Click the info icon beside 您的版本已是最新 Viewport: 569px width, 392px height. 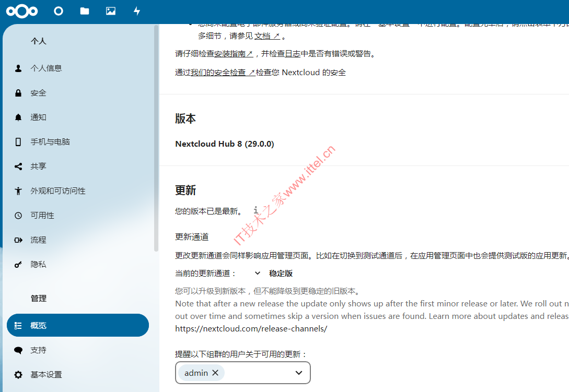coord(256,210)
